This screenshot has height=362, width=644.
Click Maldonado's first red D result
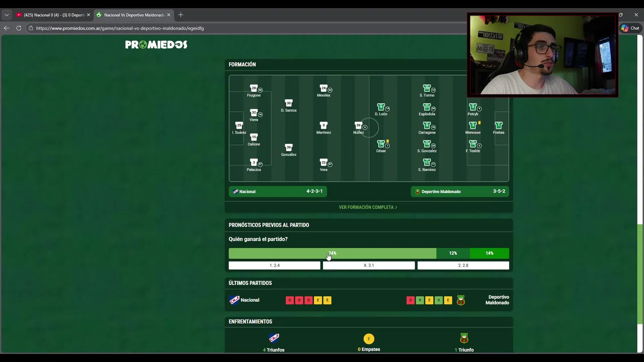(410, 300)
